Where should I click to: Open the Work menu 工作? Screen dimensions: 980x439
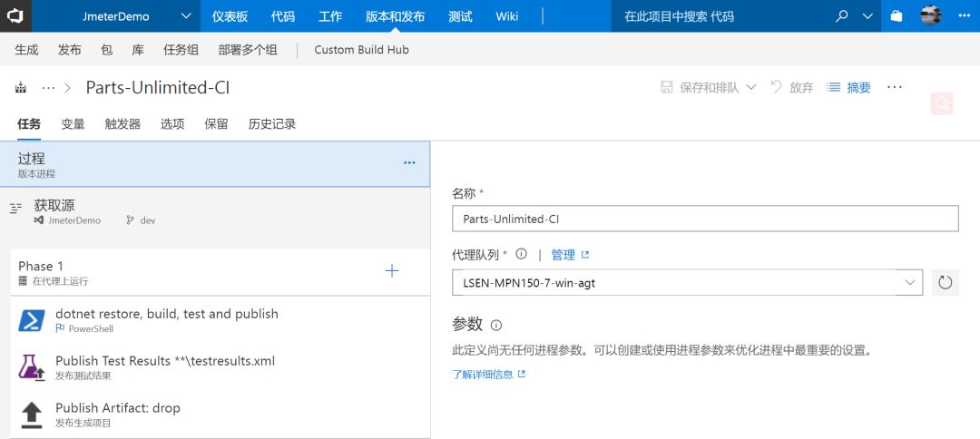point(330,16)
